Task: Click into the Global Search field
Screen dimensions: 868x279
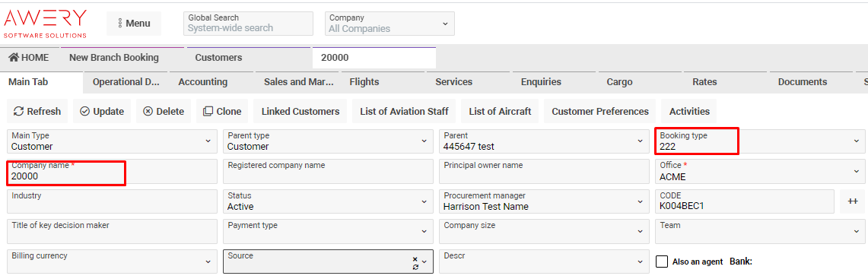Action: point(249,24)
